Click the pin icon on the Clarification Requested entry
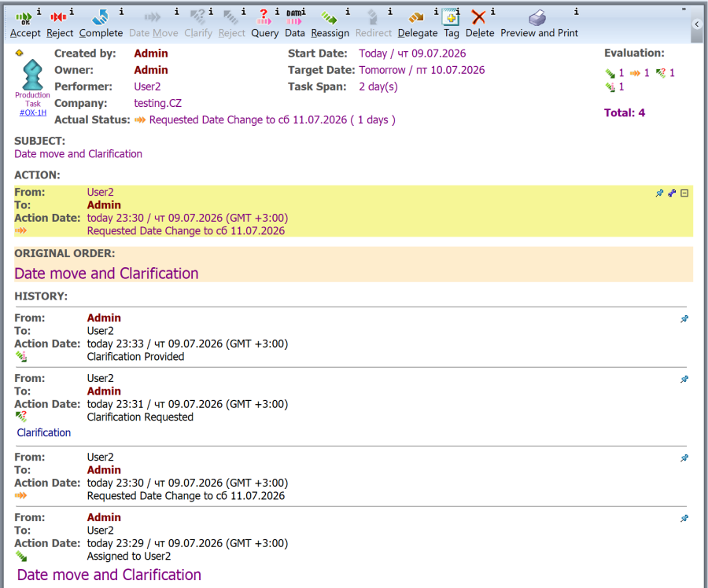The width and height of the screenshot is (708, 588). (684, 380)
